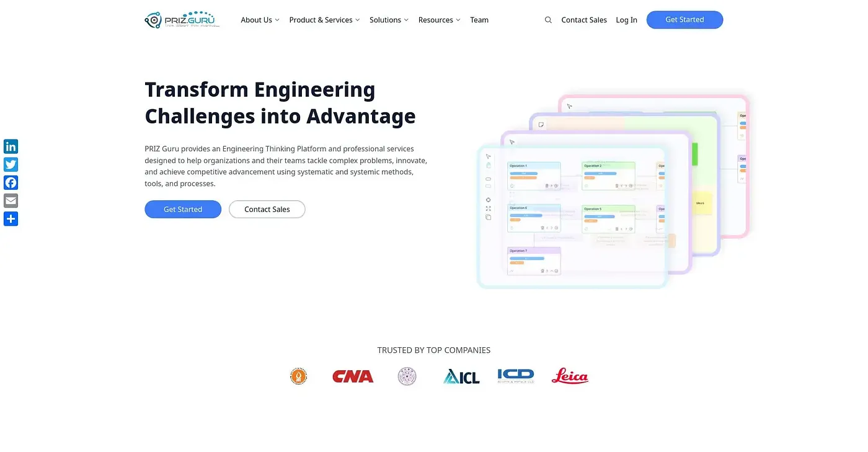Click the paragraph starting "PRIZ Guru provides an Engineering"

click(x=286, y=166)
